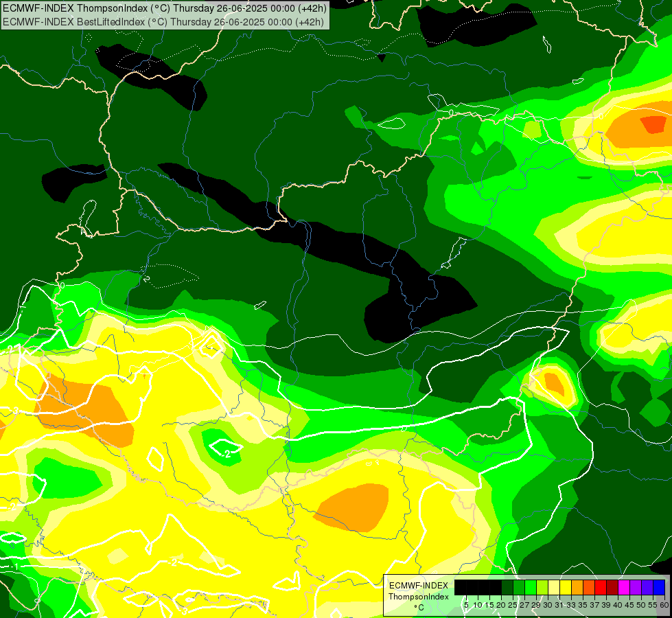
Task: Select the bright green 27–29 legend swatch
Action: tap(531, 587)
